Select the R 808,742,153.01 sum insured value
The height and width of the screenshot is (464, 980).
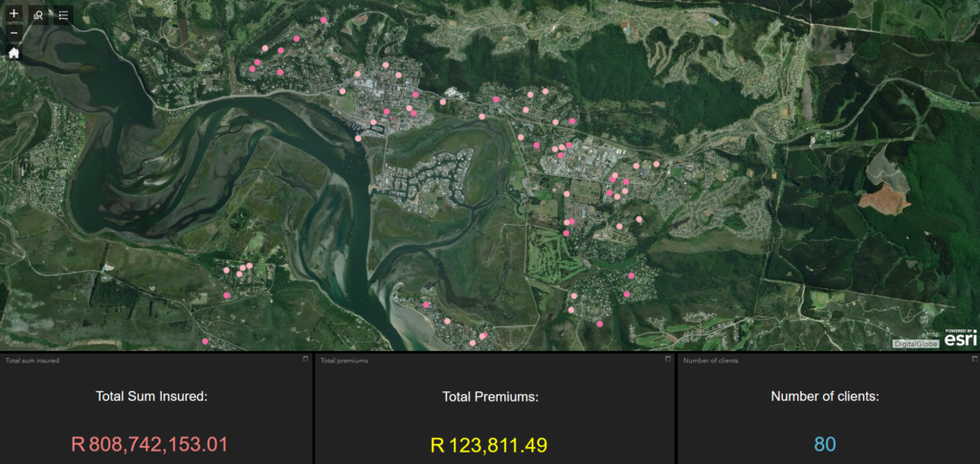coord(150,444)
